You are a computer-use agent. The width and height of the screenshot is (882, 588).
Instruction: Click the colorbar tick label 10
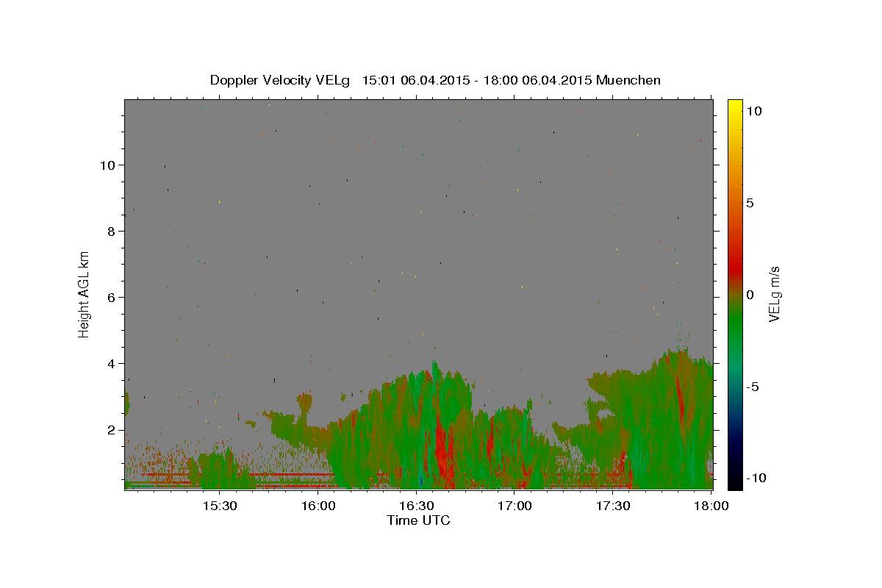pyautogui.click(x=754, y=110)
